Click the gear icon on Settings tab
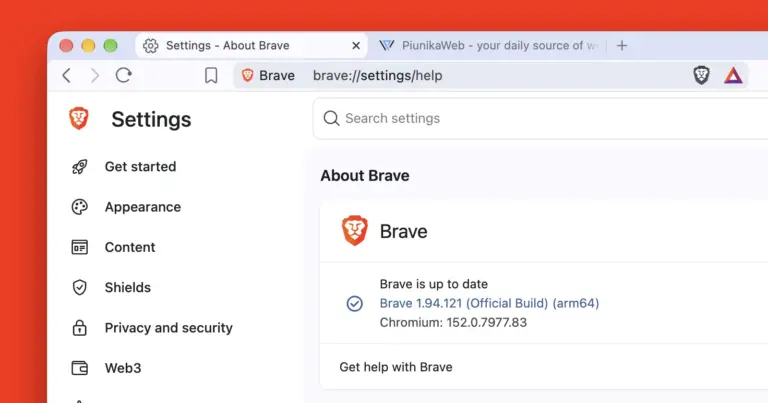Image resolution: width=768 pixels, height=403 pixels. pyautogui.click(x=150, y=46)
